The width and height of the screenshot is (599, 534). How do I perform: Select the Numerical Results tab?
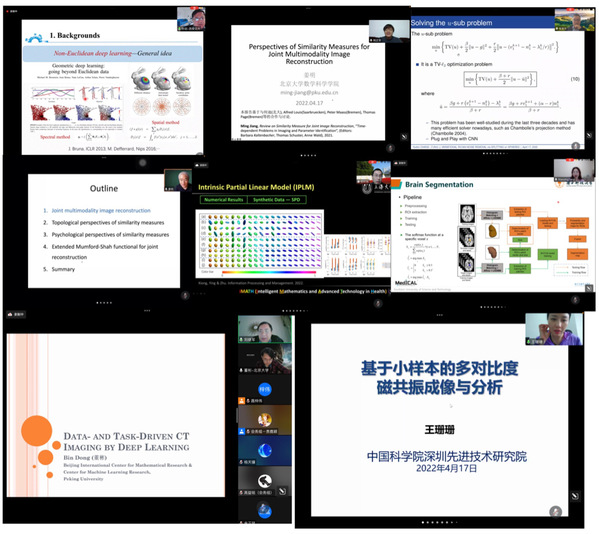click(223, 199)
